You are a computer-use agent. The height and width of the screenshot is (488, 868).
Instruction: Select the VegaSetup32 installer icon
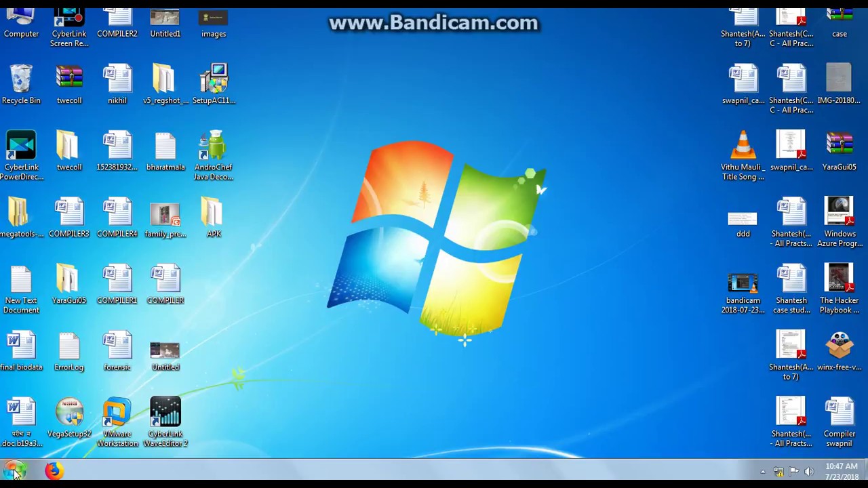click(69, 417)
